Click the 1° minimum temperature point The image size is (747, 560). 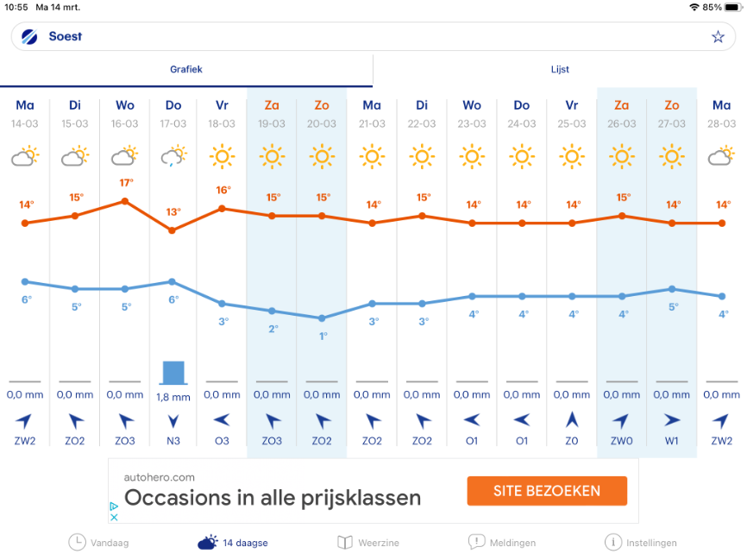(322, 318)
